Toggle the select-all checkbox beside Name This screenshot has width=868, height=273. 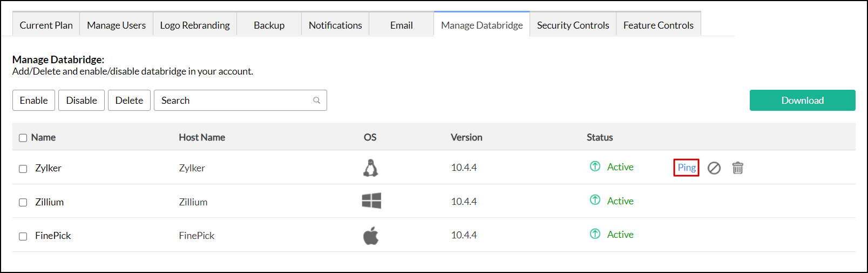23,138
